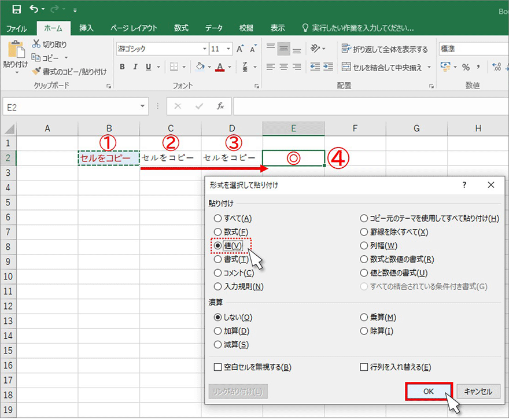
Task: Expand the font size dropdown
Action: coord(228,49)
